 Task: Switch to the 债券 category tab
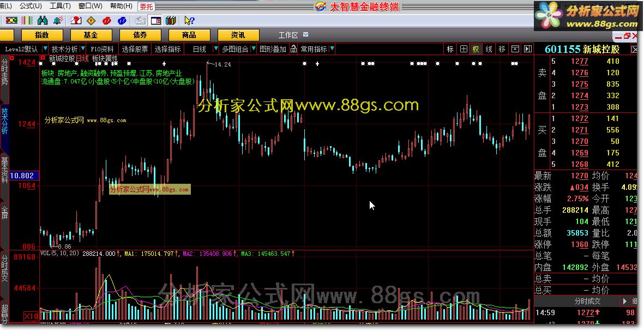140,35
